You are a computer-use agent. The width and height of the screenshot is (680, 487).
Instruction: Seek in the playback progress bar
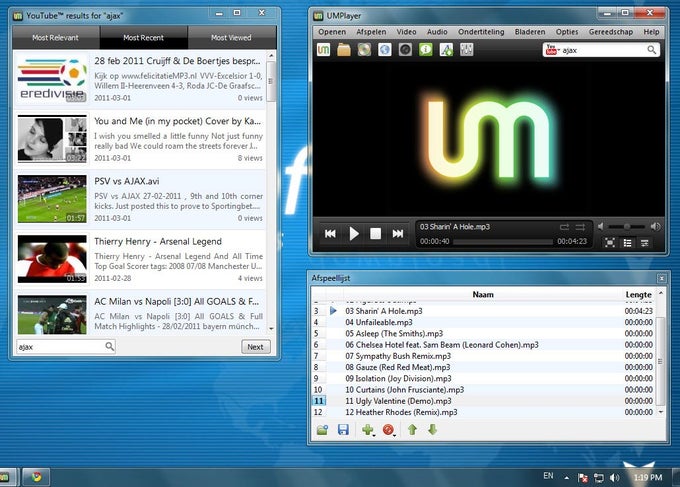503,242
